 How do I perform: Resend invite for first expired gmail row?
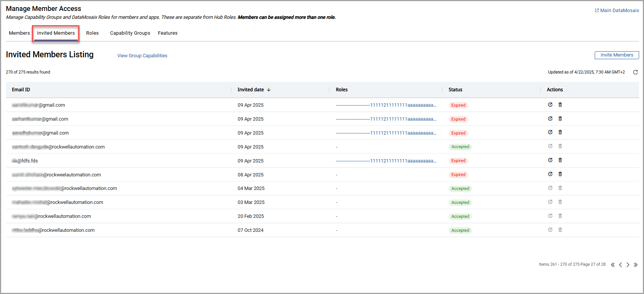tap(550, 105)
